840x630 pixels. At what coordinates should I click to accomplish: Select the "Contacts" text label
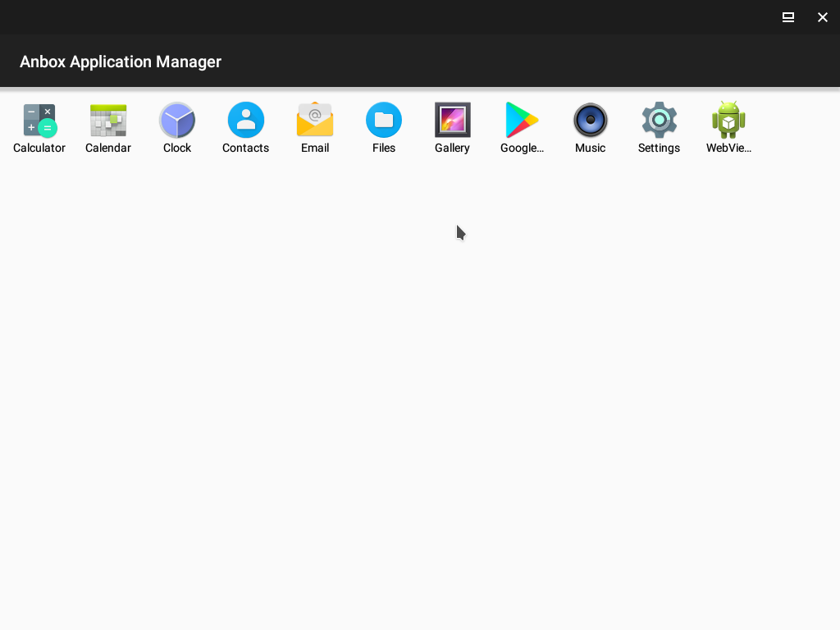coord(246,148)
